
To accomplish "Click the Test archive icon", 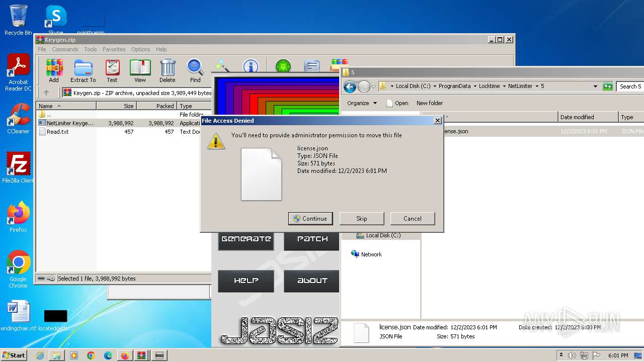I will (x=112, y=71).
